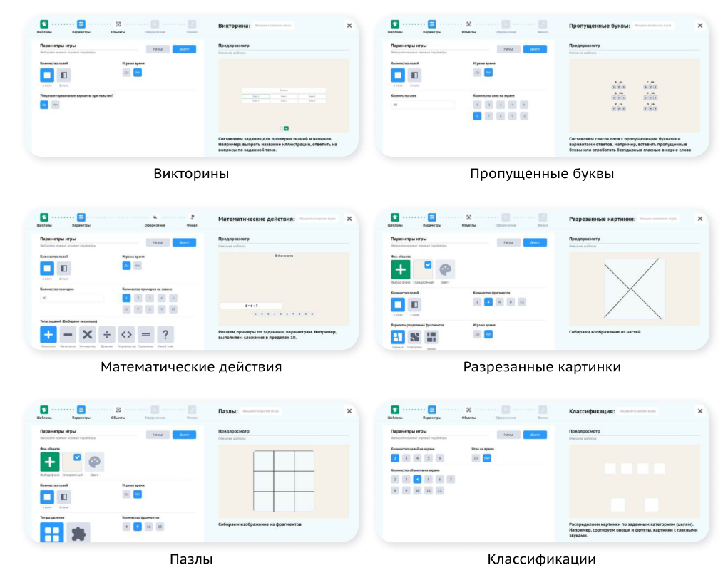Select 4 fragments in Разрезанные картинки

pyautogui.click(x=488, y=302)
